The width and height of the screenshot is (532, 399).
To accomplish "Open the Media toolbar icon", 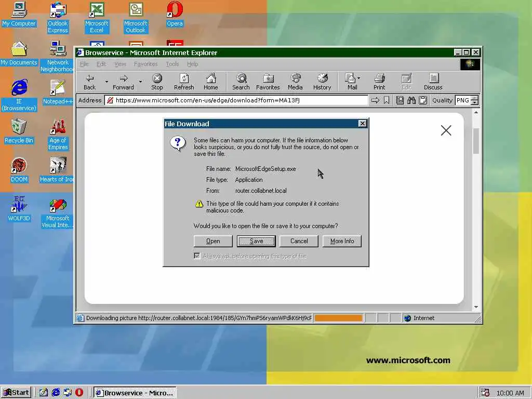I will [x=295, y=82].
